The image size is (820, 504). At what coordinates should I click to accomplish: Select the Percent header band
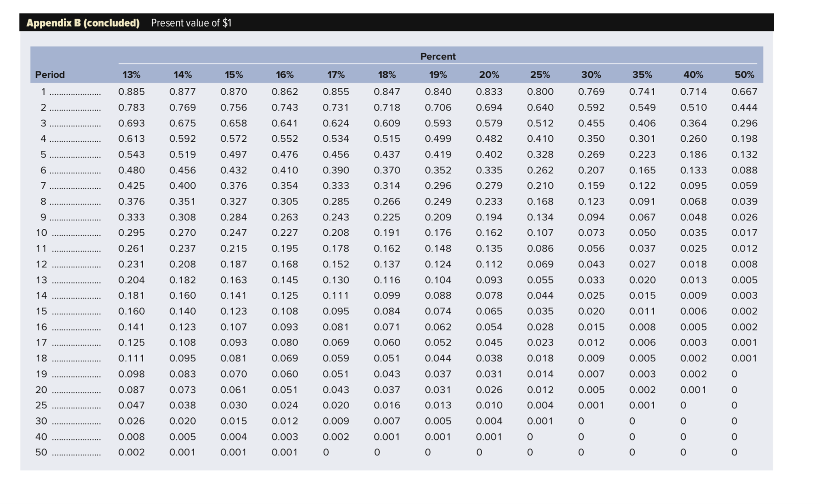pos(438,56)
